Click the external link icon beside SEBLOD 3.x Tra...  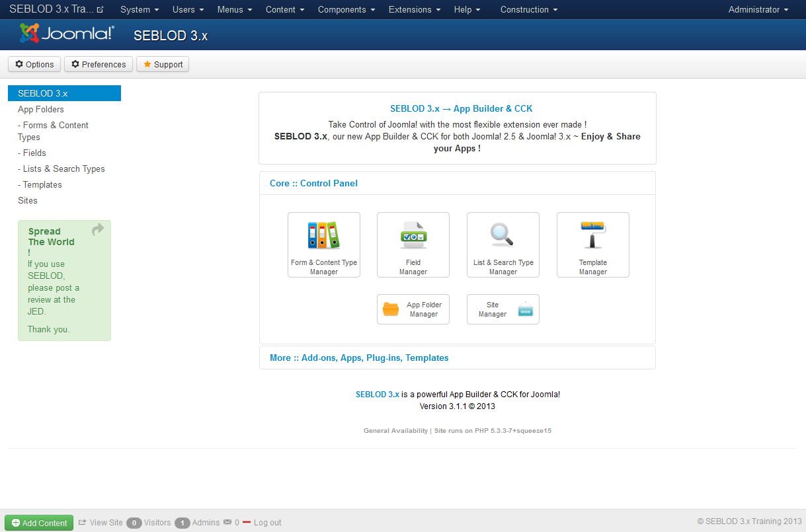coord(99,9)
